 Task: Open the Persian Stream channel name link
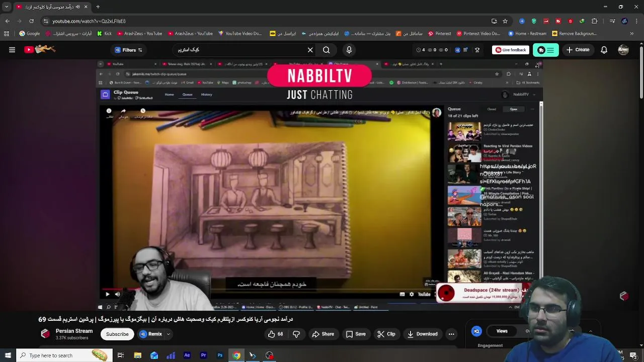coord(74,331)
